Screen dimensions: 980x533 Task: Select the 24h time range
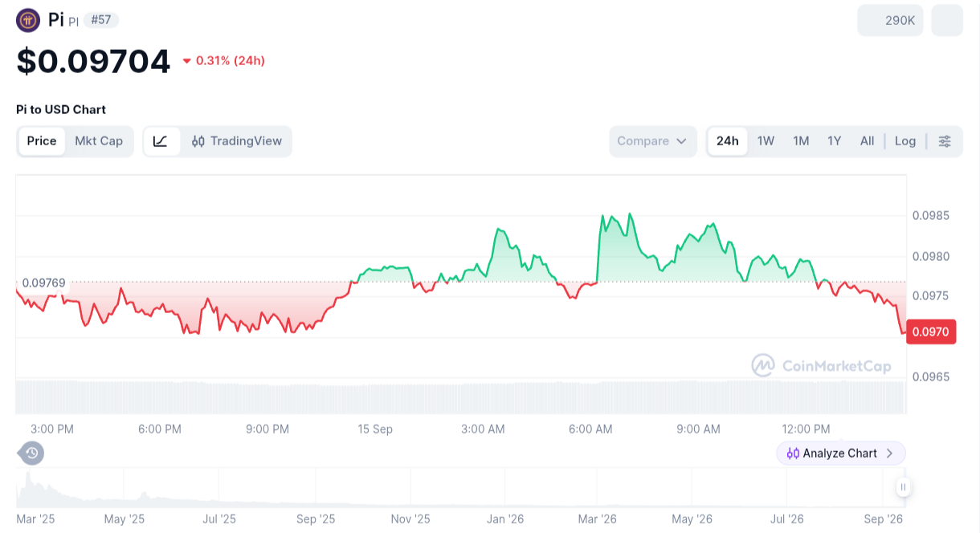[728, 141]
